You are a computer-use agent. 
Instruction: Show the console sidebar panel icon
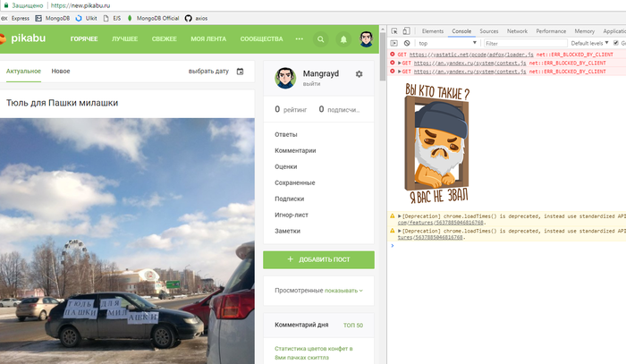click(x=394, y=43)
